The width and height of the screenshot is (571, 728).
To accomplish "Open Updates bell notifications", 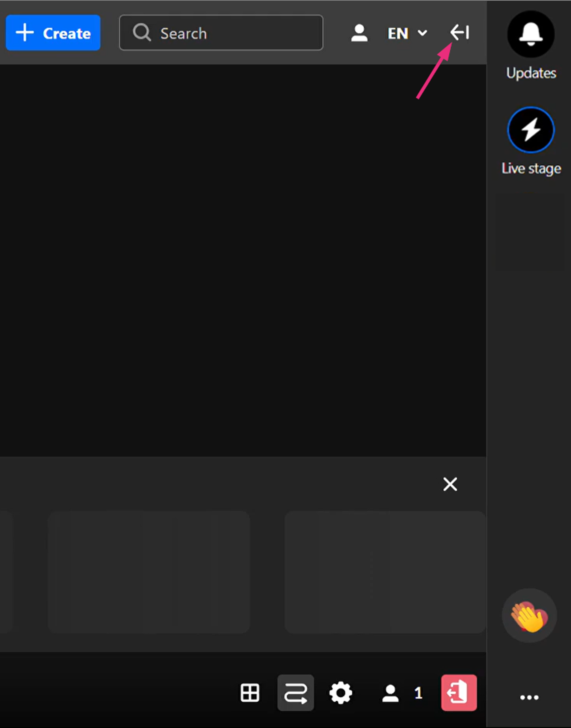I will pyautogui.click(x=531, y=34).
